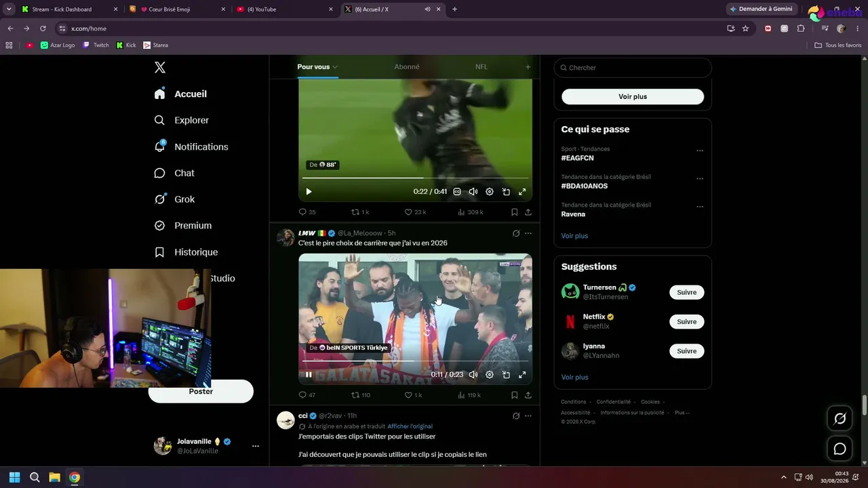The image size is (868, 488).
Task: Add a new timeline tab with plus
Action: pyautogui.click(x=528, y=67)
